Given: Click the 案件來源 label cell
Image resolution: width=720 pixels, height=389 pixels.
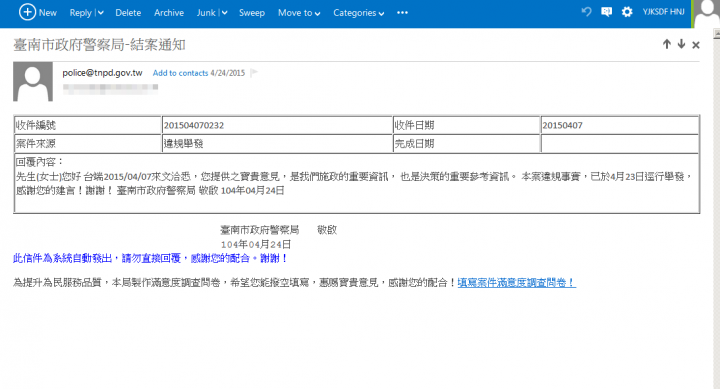Looking at the screenshot, I should 87,144.
